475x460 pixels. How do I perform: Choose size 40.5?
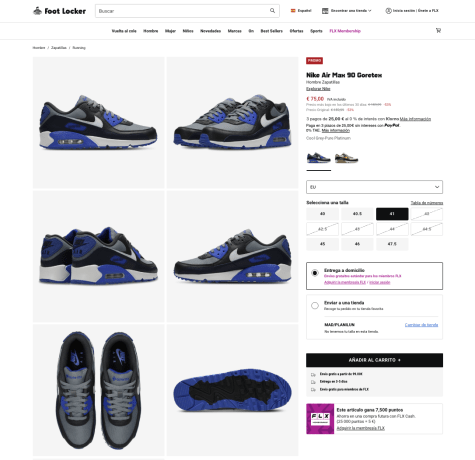[x=357, y=214]
